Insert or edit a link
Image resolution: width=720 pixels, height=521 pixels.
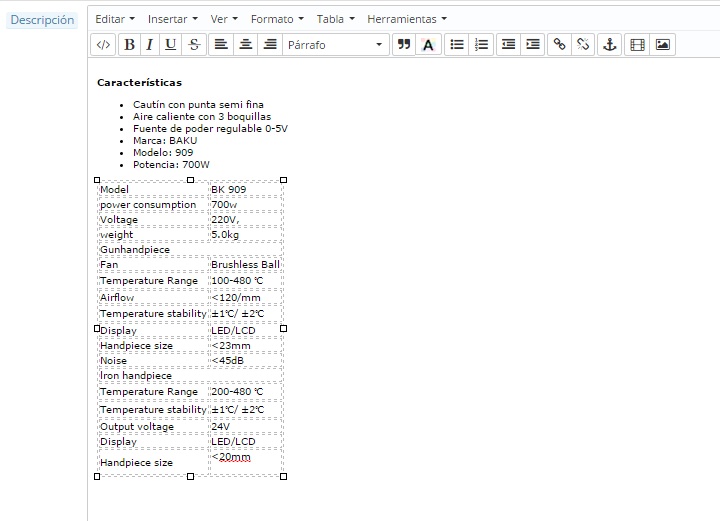coord(559,45)
